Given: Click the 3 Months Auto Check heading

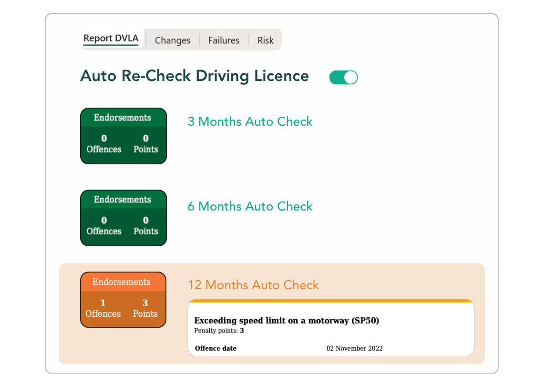Looking at the screenshot, I should [x=250, y=121].
